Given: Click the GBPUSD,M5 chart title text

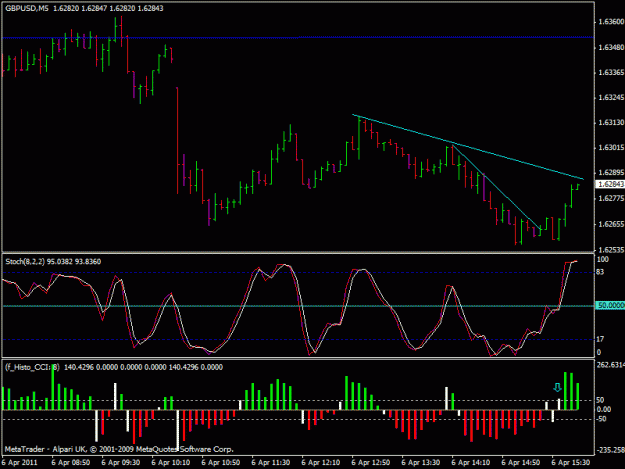Looking at the screenshot, I should pyautogui.click(x=27, y=8).
